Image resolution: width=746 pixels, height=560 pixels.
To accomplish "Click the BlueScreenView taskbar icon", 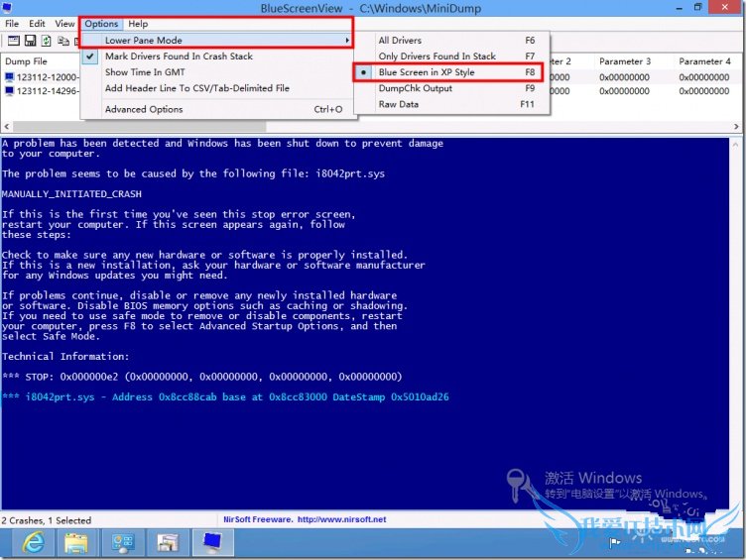I will 212,543.
